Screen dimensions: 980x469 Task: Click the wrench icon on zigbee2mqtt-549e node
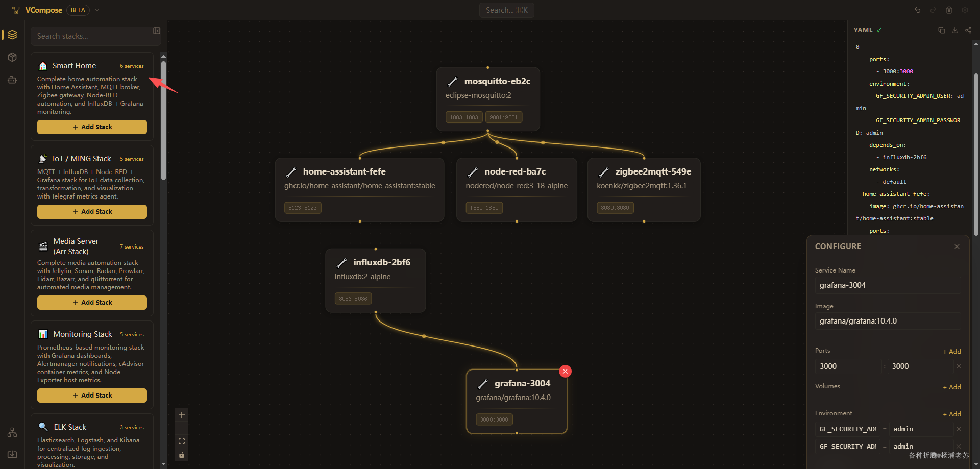pos(603,172)
